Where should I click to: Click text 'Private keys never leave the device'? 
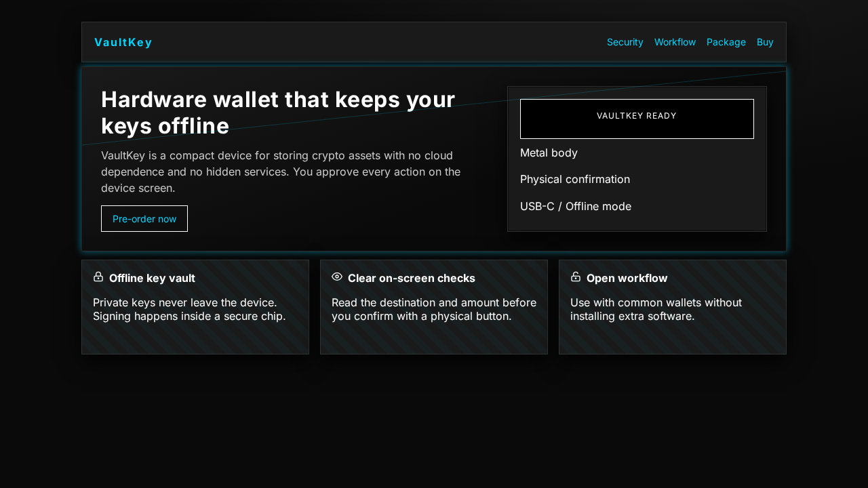click(x=185, y=302)
